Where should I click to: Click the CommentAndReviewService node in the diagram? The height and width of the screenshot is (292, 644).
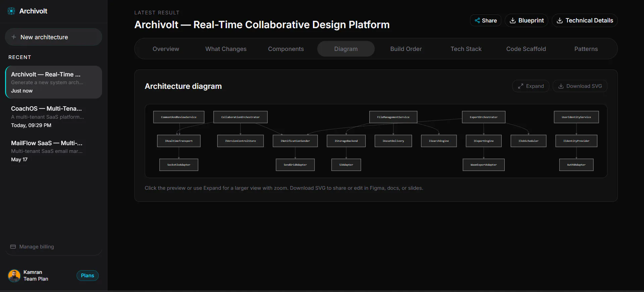click(x=179, y=117)
